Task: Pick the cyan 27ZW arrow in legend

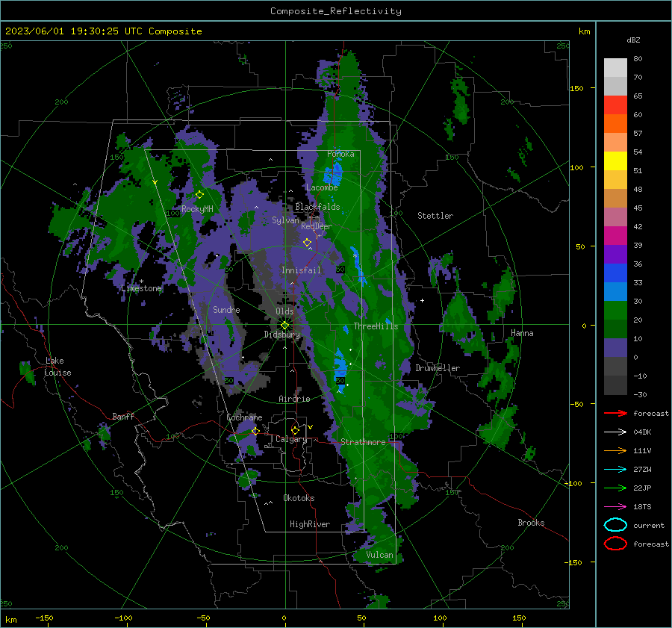Action: (615, 470)
